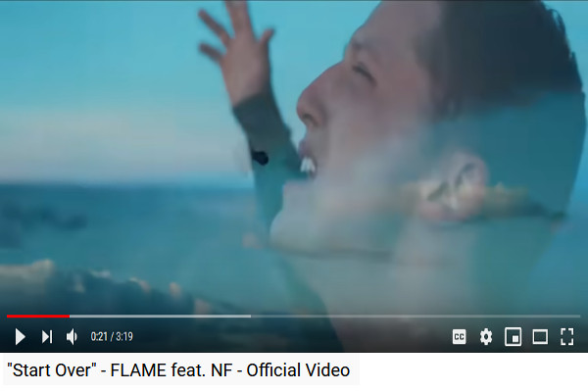This screenshot has height=392, width=588.
Task: Click the word "Official Video" in title
Action: (x=298, y=370)
